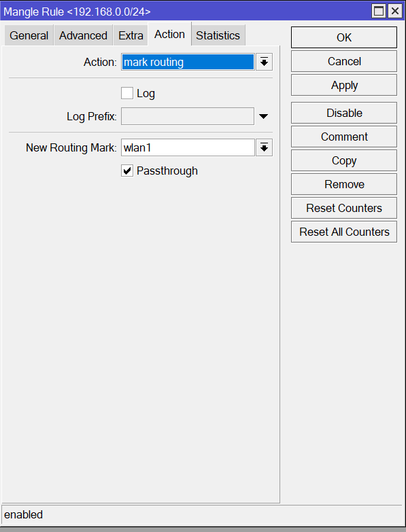
Task: Open the New Routing Mark dropdown
Action: click(x=264, y=147)
